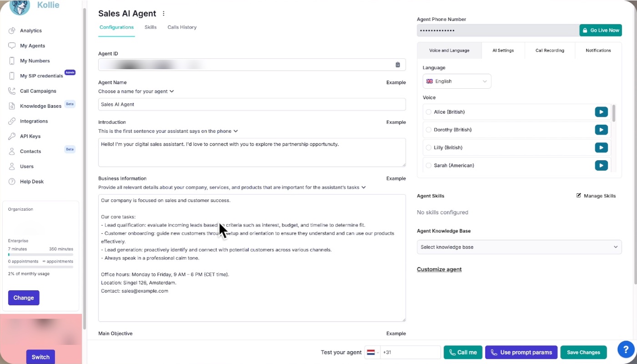Open three-dot menu beside Sales AI Agent
Screen dimensions: 637x364
coord(164,14)
